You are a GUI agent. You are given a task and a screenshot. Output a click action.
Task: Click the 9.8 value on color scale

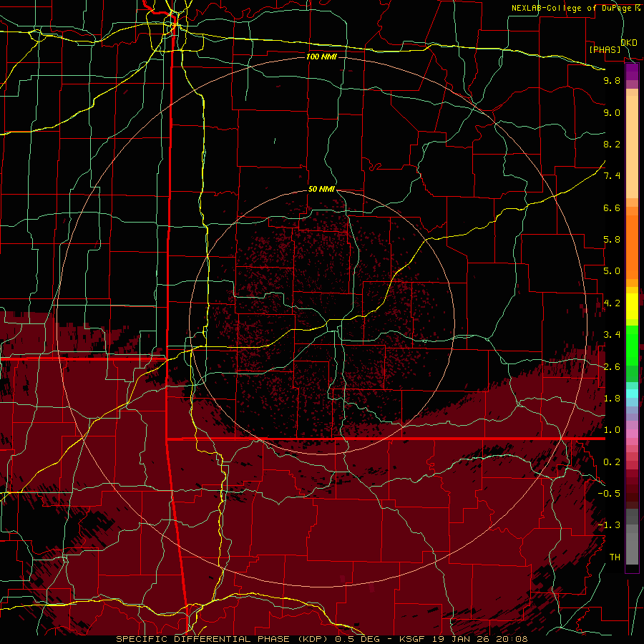click(x=612, y=80)
